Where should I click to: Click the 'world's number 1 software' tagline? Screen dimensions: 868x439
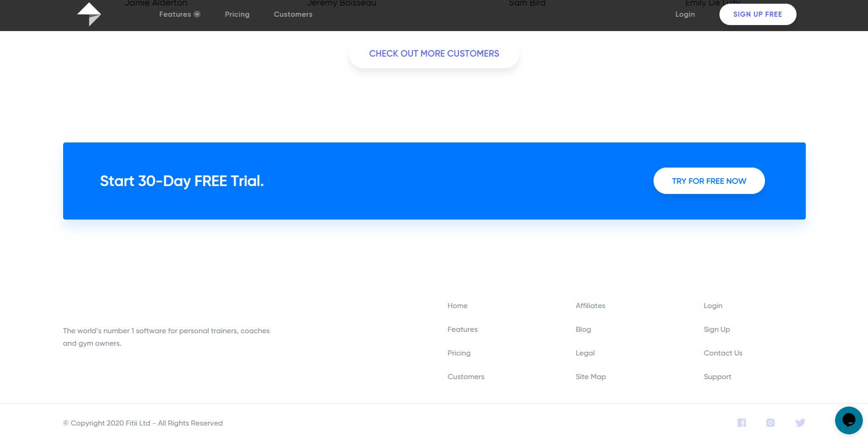pyautogui.click(x=166, y=337)
